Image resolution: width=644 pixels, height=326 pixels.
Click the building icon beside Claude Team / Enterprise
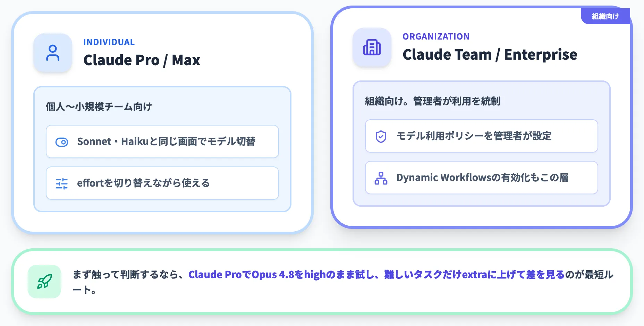point(372,47)
